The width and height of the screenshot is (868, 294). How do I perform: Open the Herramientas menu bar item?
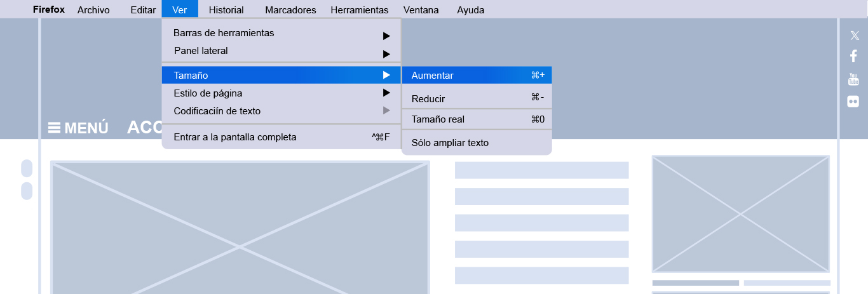click(360, 10)
